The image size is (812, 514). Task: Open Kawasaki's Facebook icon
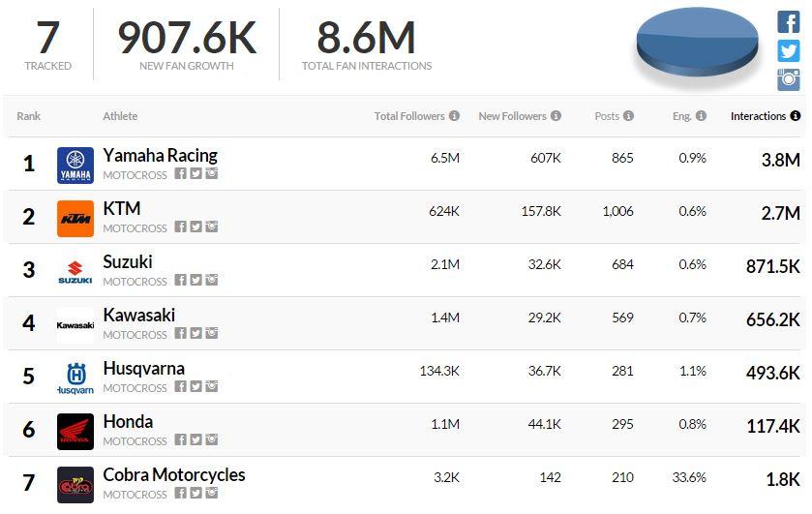180,334
